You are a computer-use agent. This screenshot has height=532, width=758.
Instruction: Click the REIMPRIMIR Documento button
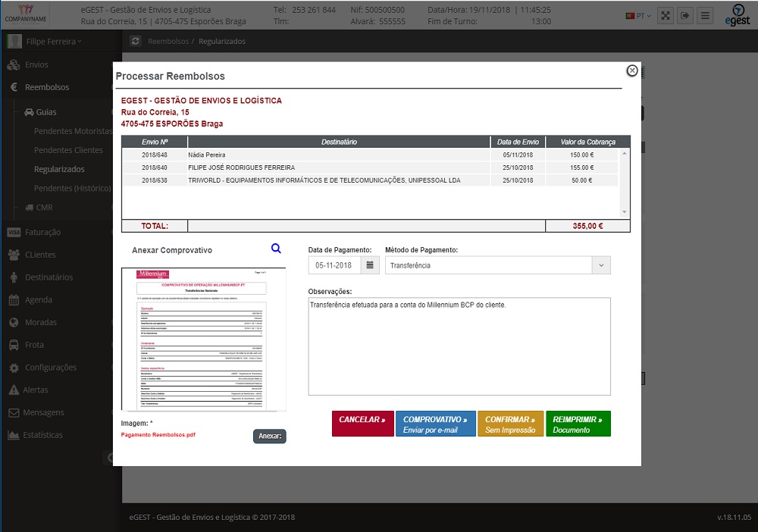coord(578,424)
